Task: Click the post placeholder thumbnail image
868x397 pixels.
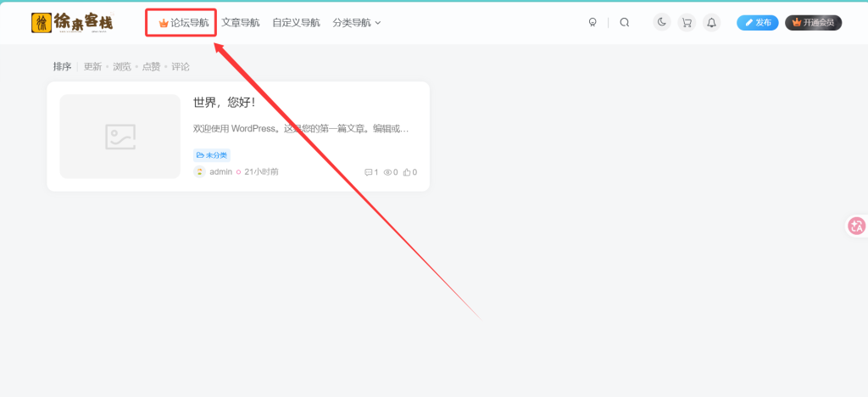Action: coord(120,137)
